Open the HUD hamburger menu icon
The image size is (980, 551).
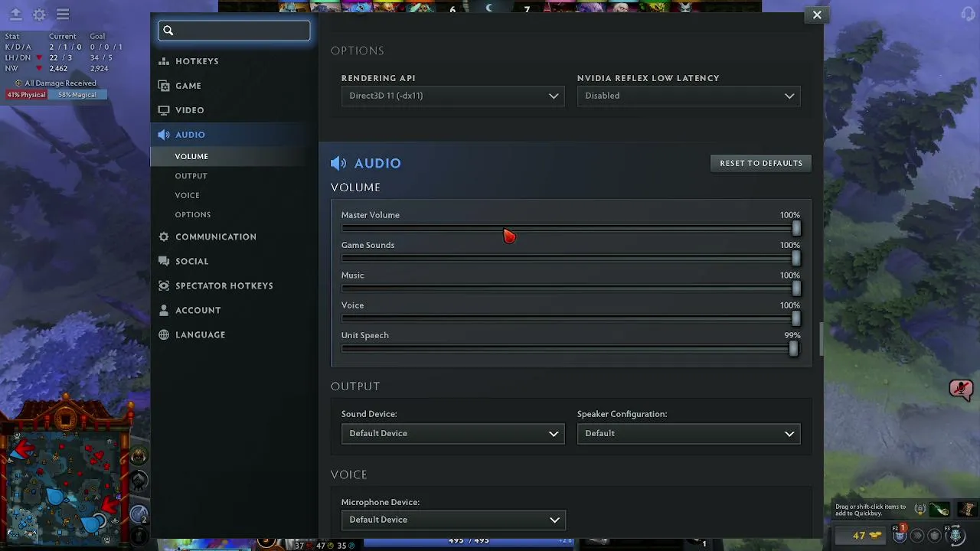click(63, 15)
